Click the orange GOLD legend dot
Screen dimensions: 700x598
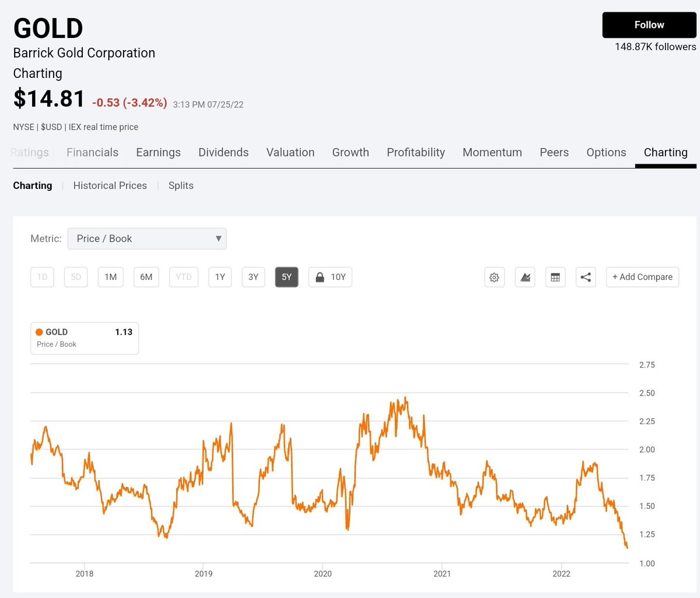(40, 332)
